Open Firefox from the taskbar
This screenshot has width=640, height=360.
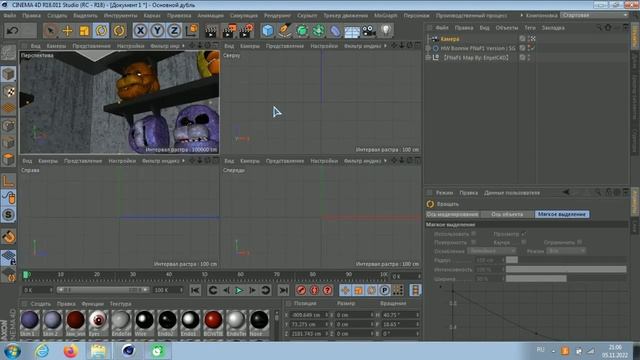coord(71,351)
